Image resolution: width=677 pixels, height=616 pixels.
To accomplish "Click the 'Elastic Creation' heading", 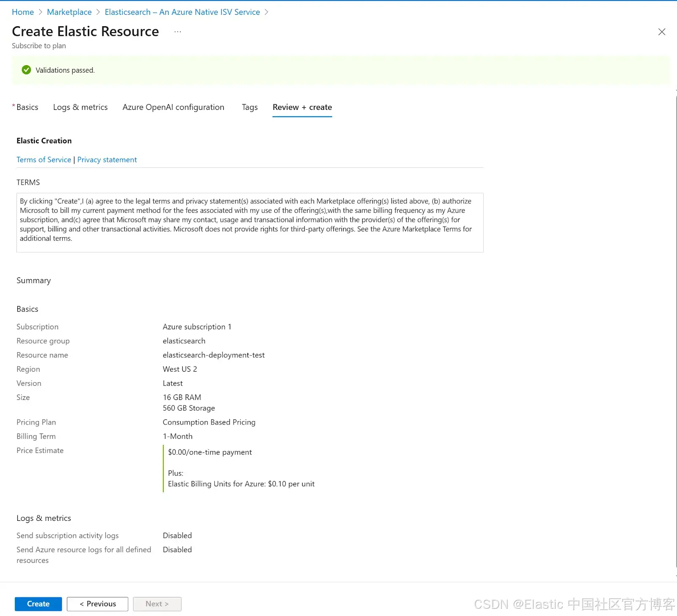I will pyautogui.click(x=44, y=140).
